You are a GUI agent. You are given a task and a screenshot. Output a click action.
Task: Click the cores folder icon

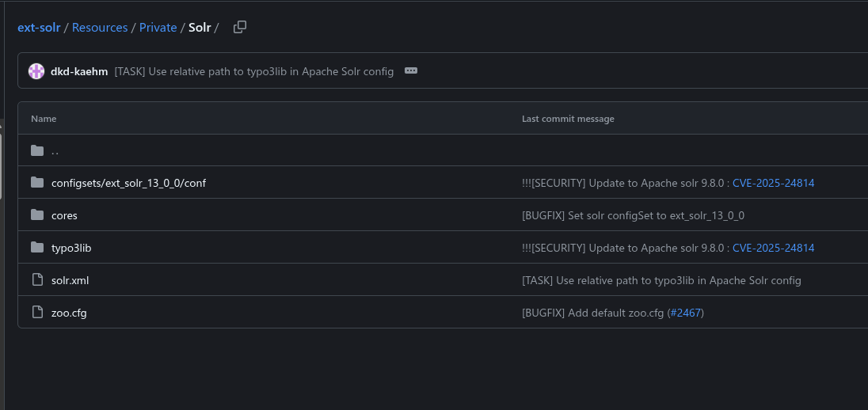[x=37, y=215]
